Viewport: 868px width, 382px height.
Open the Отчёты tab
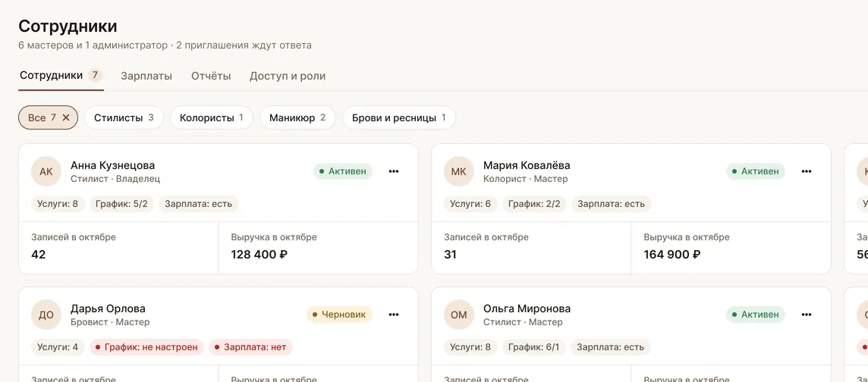pos(211,77)
